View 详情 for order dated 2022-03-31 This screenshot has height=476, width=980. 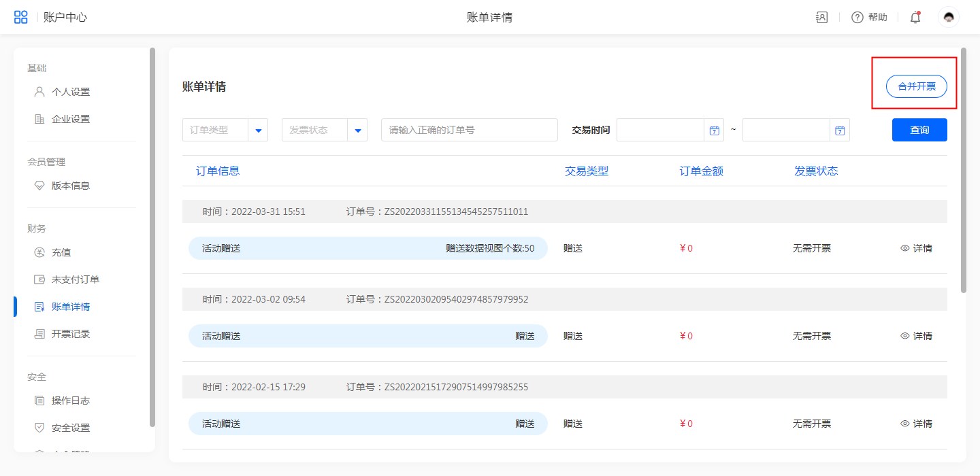click(x=916, y=248)
